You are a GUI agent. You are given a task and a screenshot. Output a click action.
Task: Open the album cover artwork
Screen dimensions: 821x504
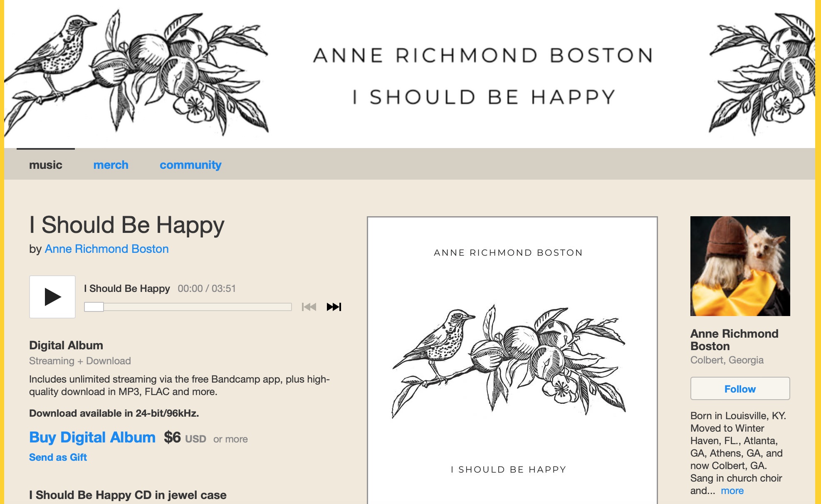coord(512,360)
